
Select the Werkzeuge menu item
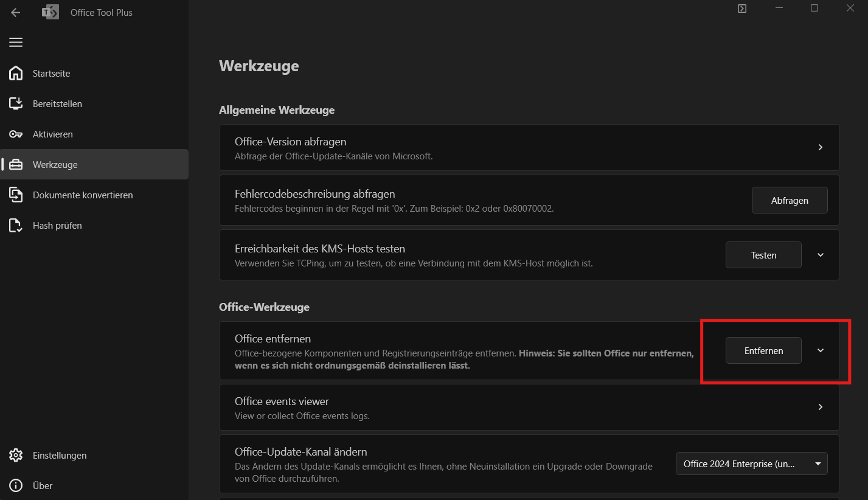(55, 165)
